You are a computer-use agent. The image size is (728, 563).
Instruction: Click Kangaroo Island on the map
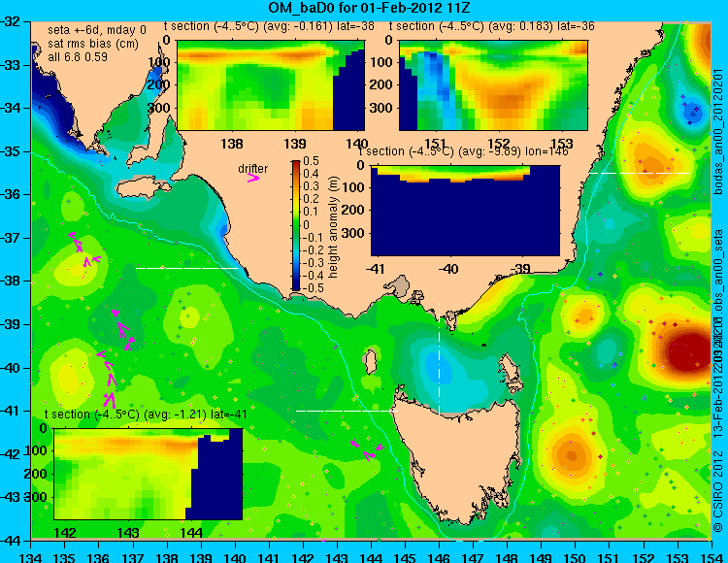pyautogui.click(x=143, y=186)
